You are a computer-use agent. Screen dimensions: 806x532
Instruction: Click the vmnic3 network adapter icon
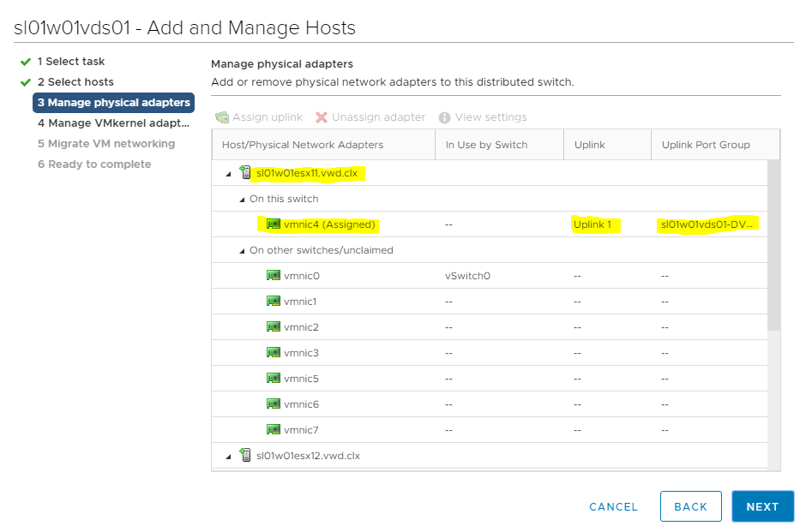point(274,352)
